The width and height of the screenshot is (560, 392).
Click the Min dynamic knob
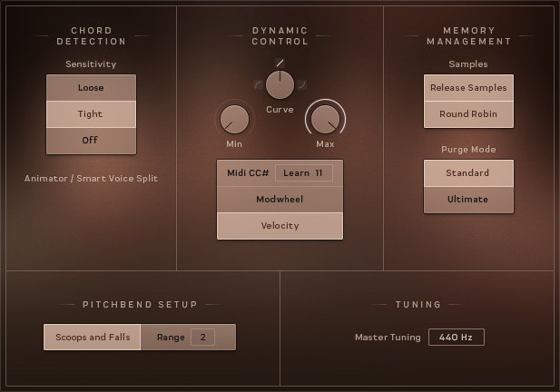point(234,119)
